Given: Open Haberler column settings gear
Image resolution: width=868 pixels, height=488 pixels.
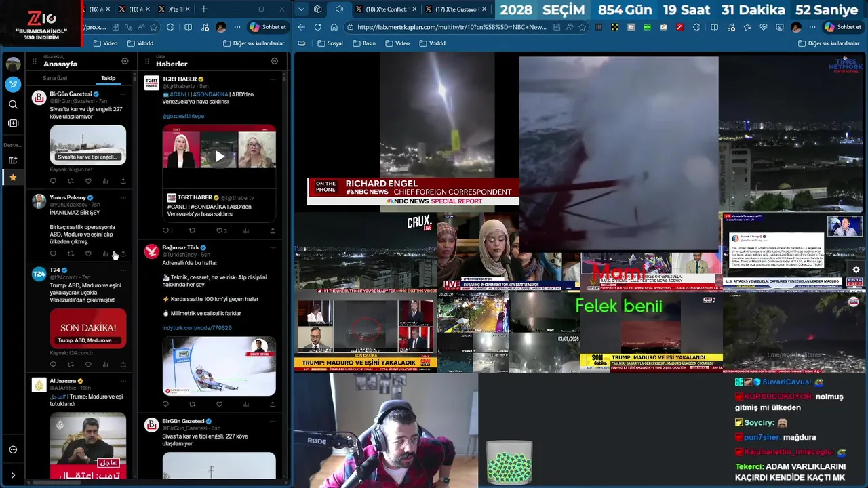Looking at the screenshot, I should 275,61.
